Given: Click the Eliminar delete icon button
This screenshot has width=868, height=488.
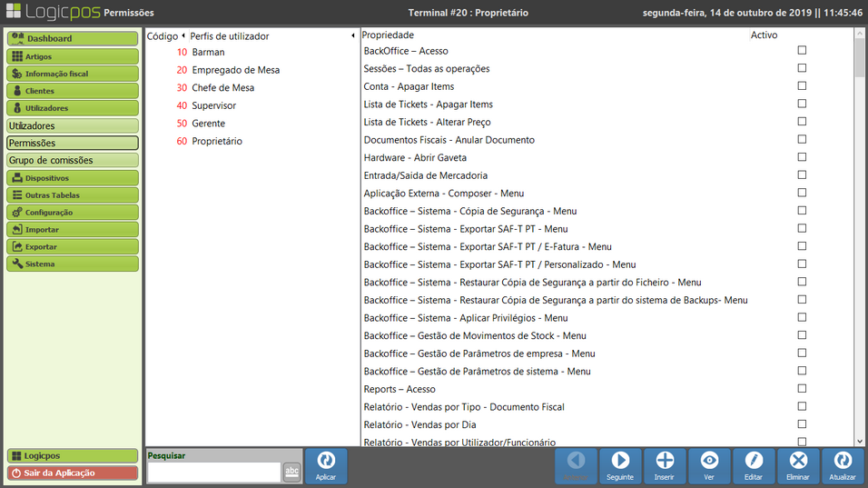Looking at the screenshot, I should pyautogui.click(x=798, y=465).
